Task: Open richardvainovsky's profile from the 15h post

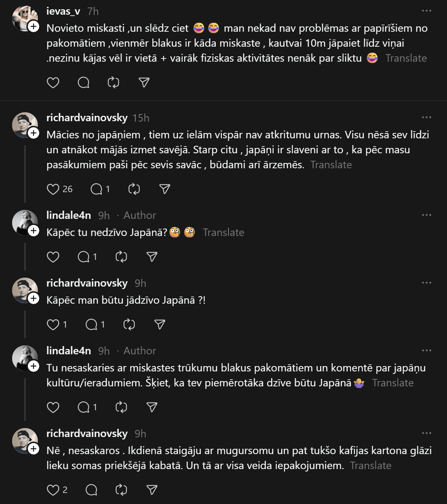Action: [87, 118]
